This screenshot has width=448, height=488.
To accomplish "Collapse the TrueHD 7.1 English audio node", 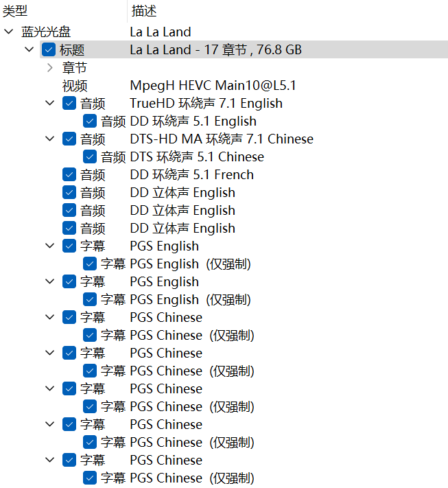I will (x=50, y=103).
